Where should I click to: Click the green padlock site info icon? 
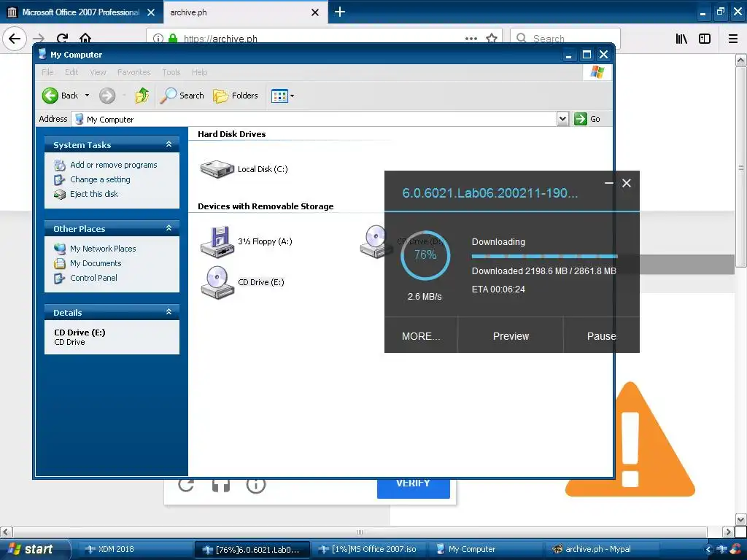(x=173, y=38)
